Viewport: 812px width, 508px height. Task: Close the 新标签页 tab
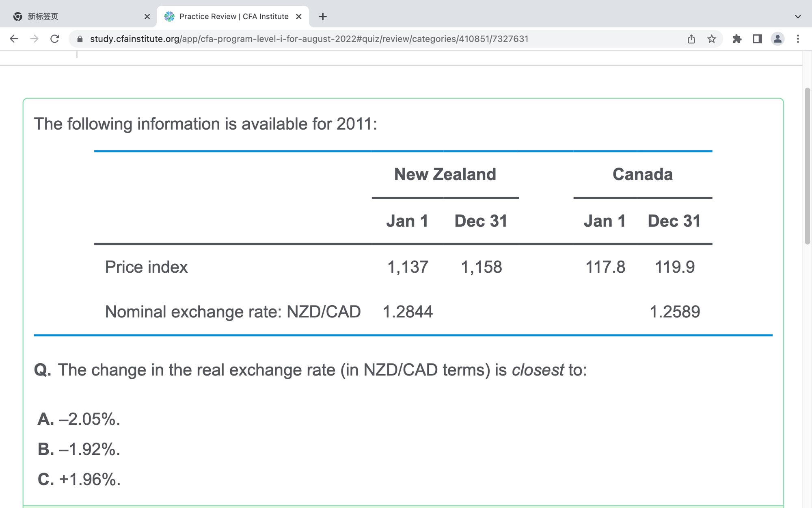[147, 17]
